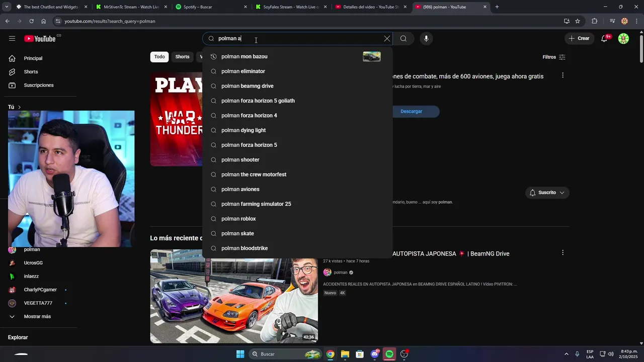Viewport: 644px width, 362px height.
Task: Choose suggestion polman the crew motorfest
Action: pos(297,174)
